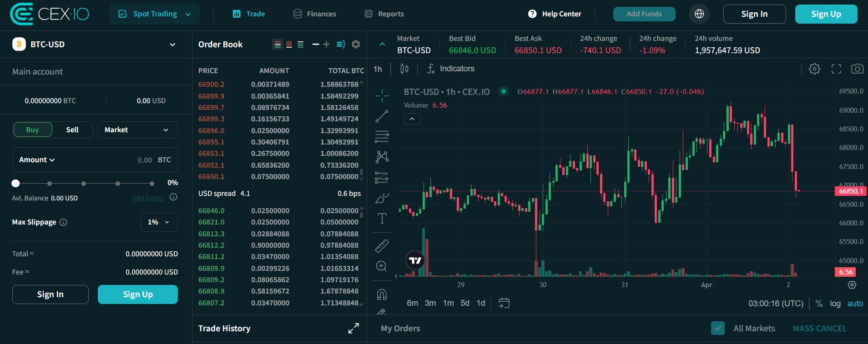The width and height of the screenshot is (868, 344).
Task: Select the ruler measure tool
Action: tap(382, 245)
